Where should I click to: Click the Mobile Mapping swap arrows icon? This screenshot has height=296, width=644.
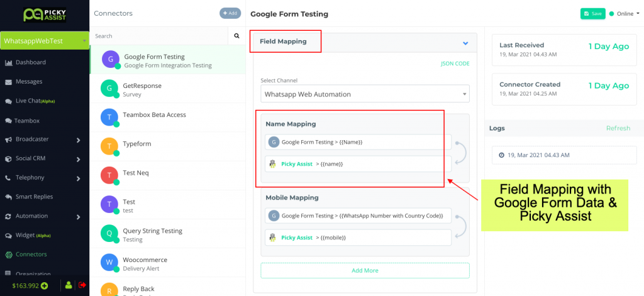(x=461, y=227)
